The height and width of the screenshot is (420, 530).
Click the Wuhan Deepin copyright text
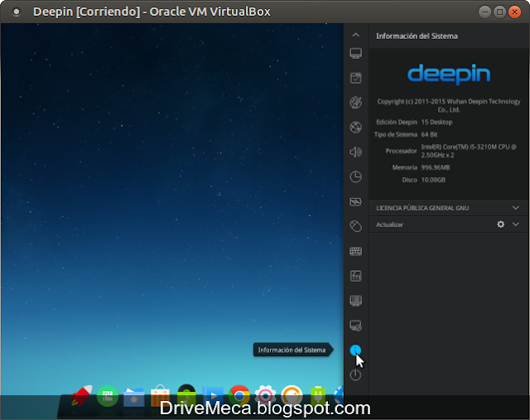point(449,105)
